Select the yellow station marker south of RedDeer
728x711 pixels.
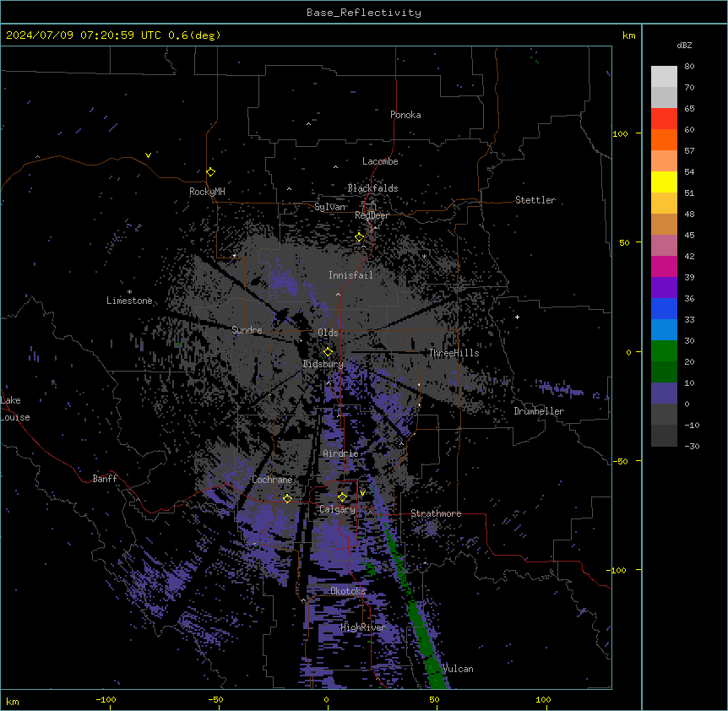[x=360, y=237]
